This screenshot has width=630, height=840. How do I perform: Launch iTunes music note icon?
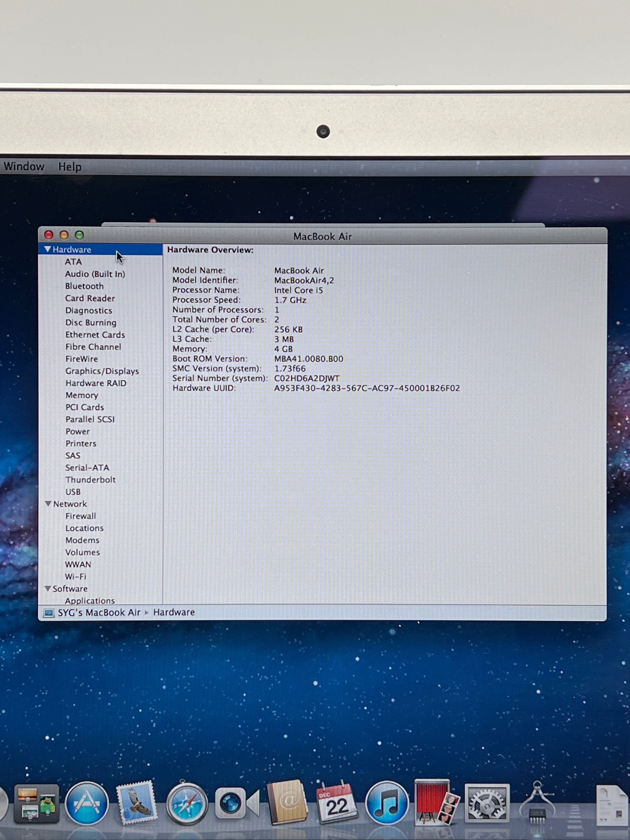pyautogui.click(x=387, y=803)
